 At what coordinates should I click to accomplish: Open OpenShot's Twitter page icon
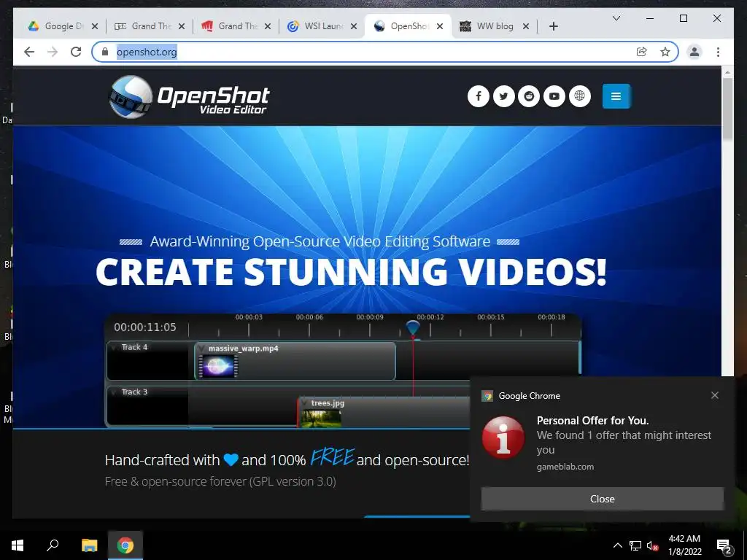503,96
